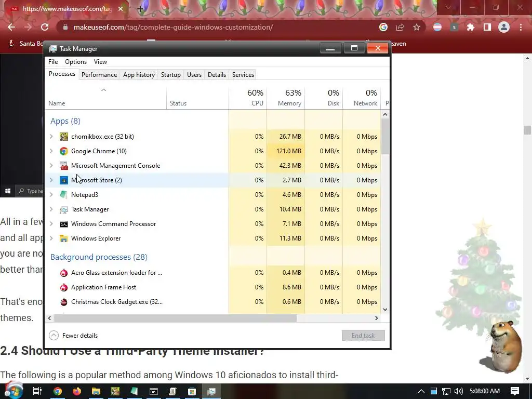Click Chrome's back navigation arrow
The width and height of the screenshot is (532, 399).
11,27
